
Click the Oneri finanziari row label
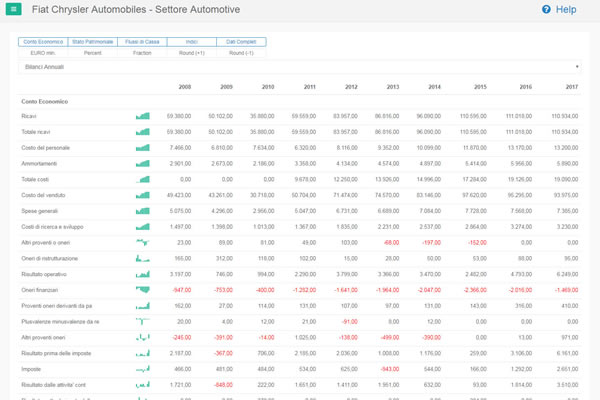[x=39, y=290]
